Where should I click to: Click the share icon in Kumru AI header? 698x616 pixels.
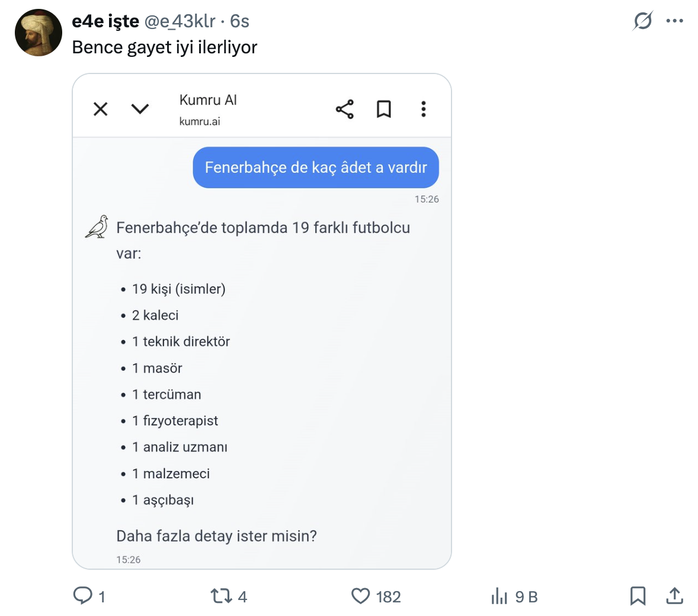(344, 109)
